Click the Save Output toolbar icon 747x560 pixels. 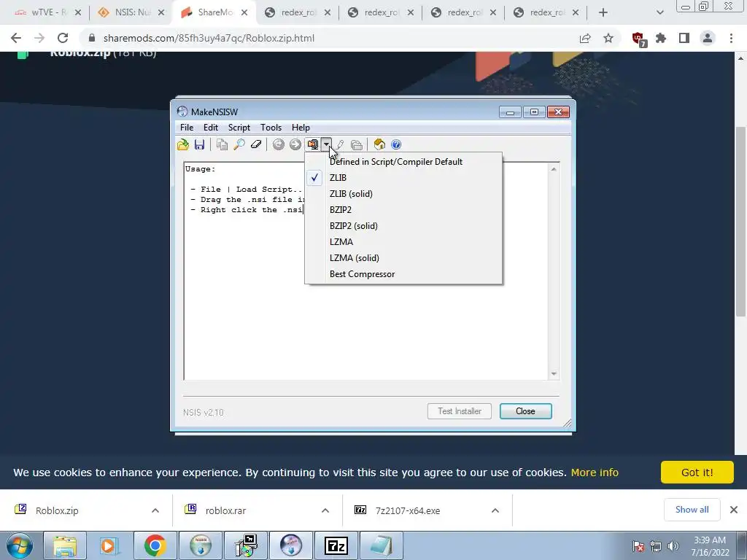coord(199,144)
